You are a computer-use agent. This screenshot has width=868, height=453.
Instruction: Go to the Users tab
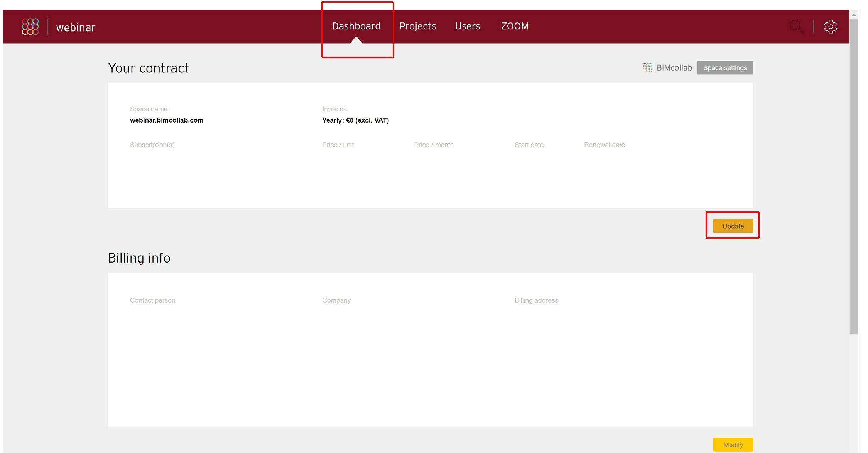(467, 26)
